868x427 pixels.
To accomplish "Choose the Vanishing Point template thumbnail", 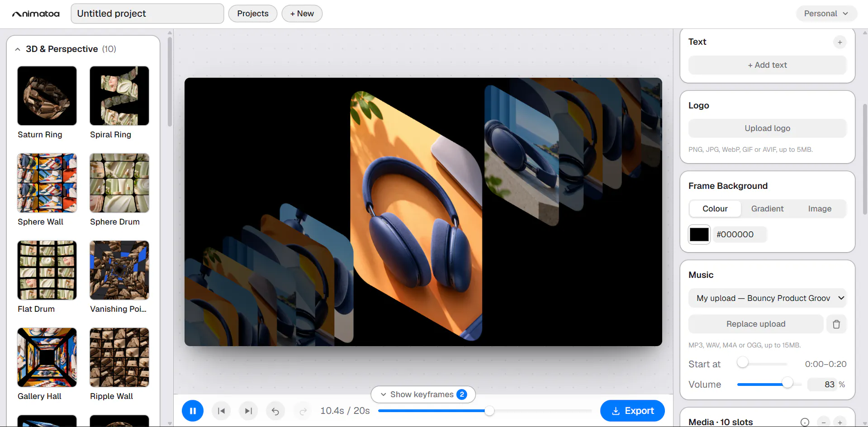I will coord(119,270).
